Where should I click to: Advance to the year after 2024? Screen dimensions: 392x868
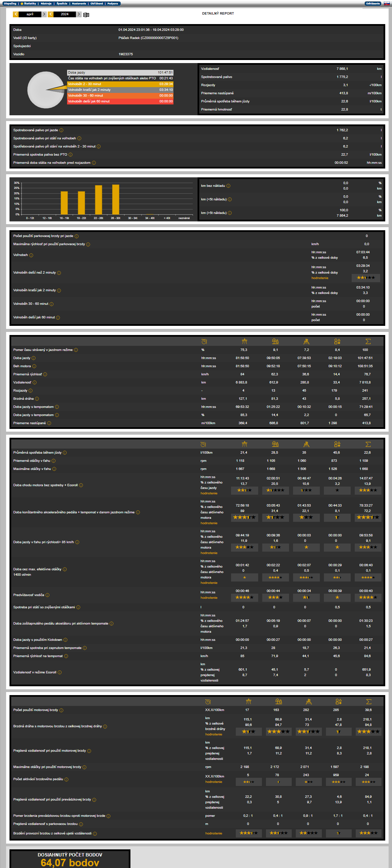pos(79,14)
